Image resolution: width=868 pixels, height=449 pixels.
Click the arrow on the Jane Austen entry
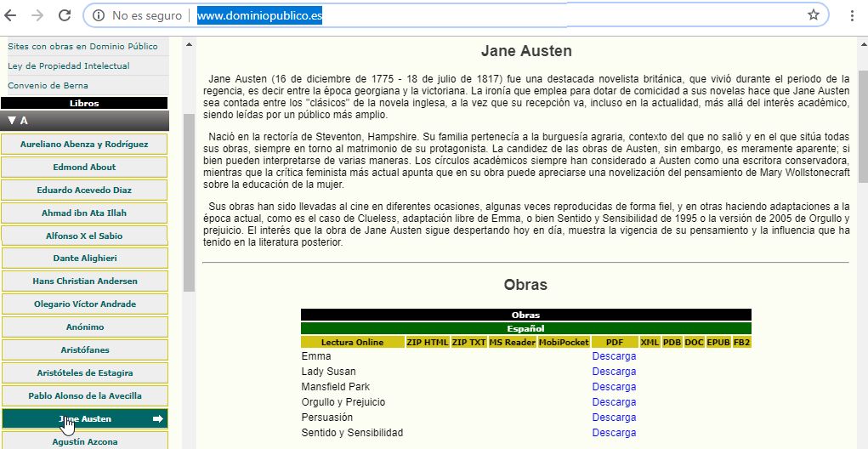[158, 419]
